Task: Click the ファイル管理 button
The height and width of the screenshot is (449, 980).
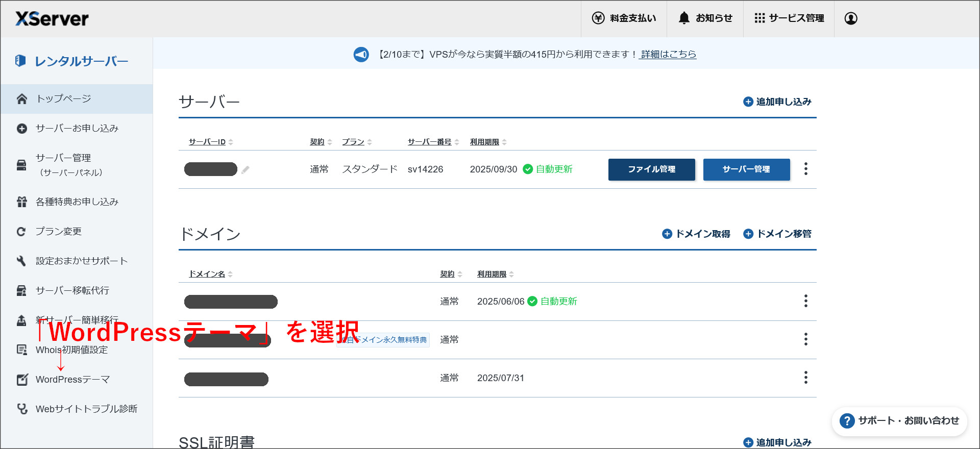Action: pyautogui.click(x=652, y=169)
